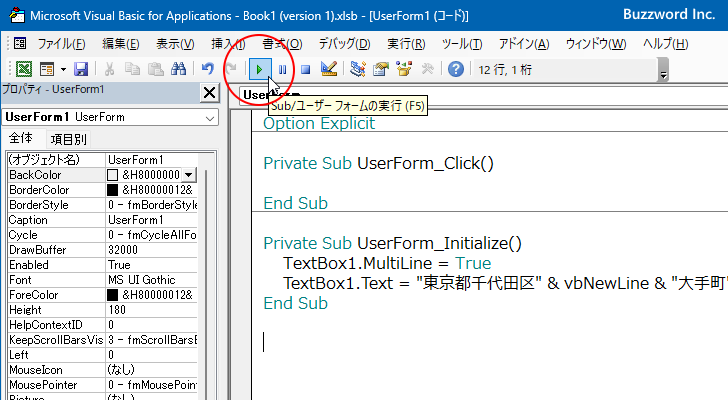Click the white BackColor color swatch
This screenshot has width=728, height=400.
pos(113,175)
